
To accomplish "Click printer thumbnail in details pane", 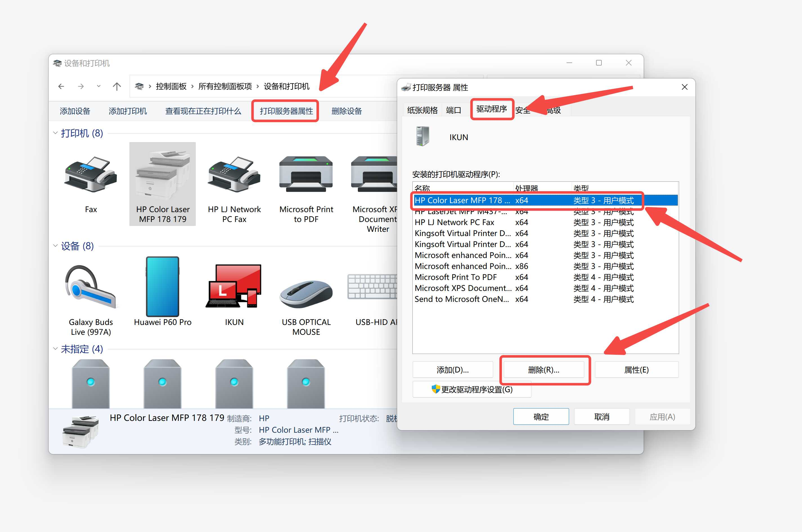I will [x=81, y=431].
